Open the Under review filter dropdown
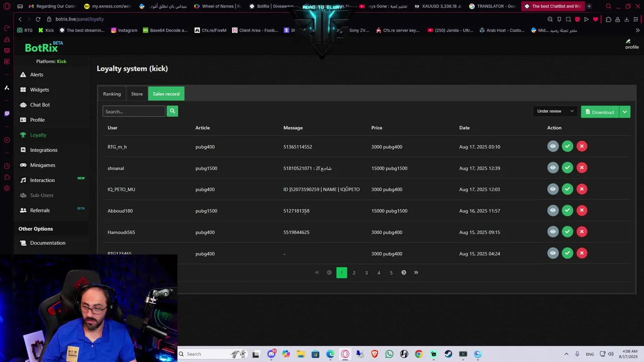644x362 pixels. (x=555, y=111)
